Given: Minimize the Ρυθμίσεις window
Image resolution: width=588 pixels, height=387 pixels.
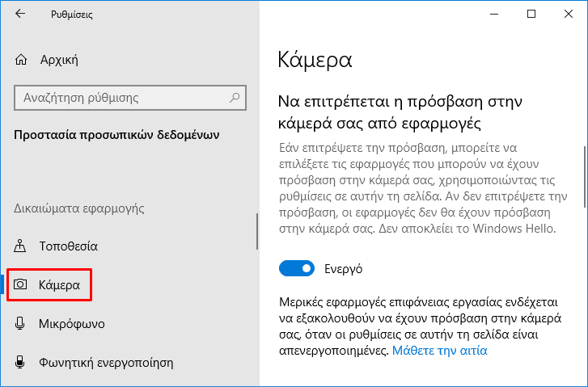Looking at the screenshot, I should pos(494,14).
